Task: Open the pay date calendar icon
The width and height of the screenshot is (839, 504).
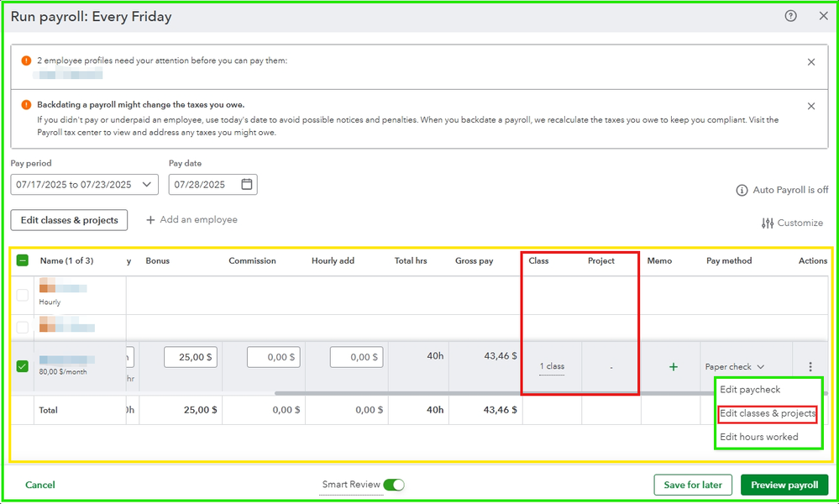Action: 247,184
